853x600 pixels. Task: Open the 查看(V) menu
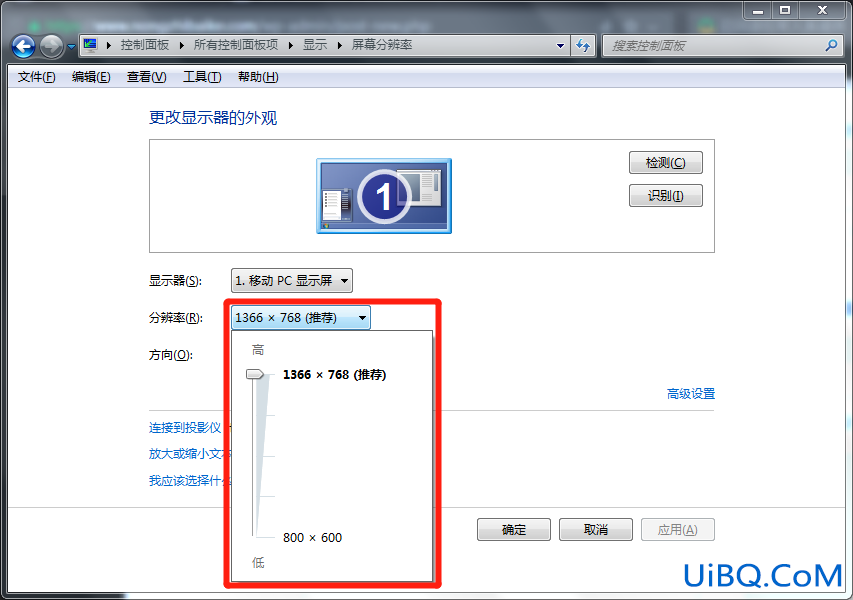[146, 77]
